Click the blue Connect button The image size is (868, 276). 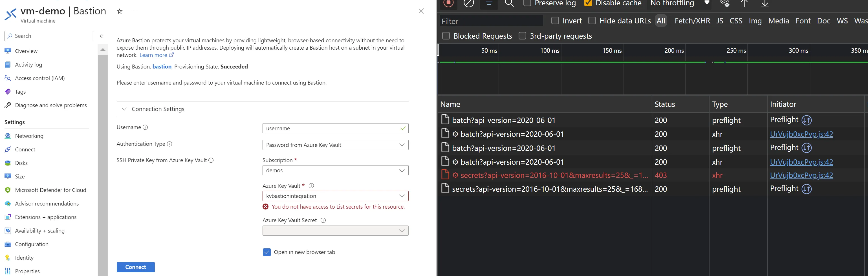[x=135, y=267]
